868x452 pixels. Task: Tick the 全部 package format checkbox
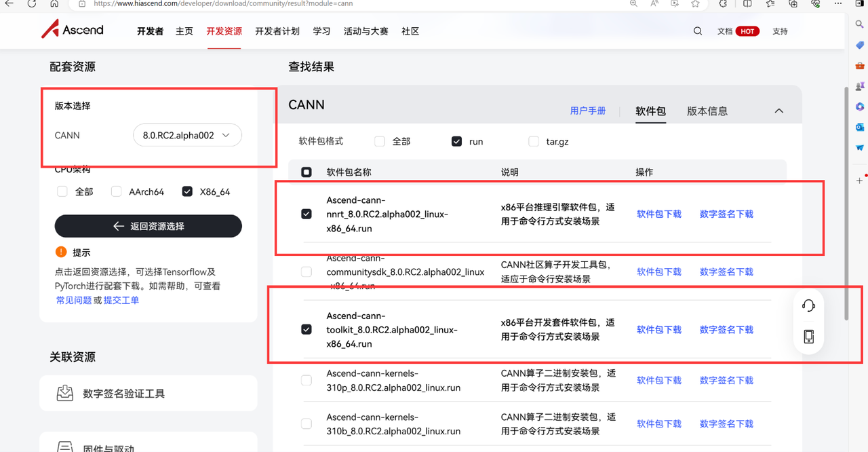tap(380, 141)
